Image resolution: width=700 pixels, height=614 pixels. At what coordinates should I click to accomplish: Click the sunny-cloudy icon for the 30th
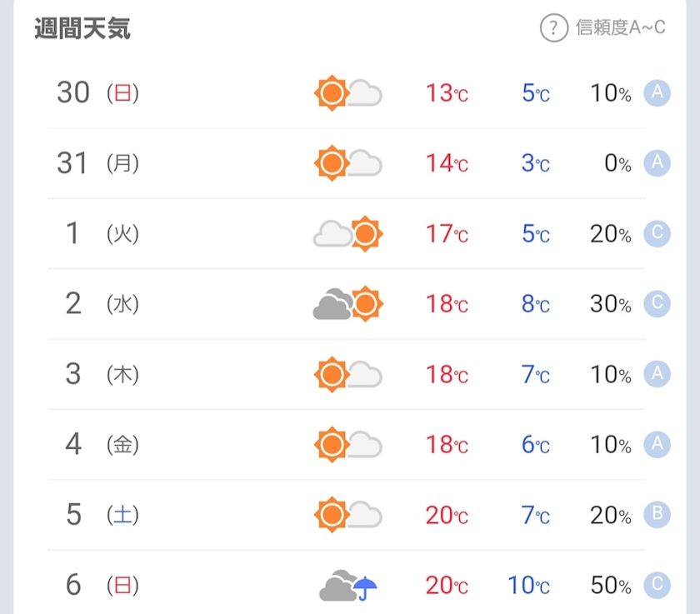coord(347,93)
